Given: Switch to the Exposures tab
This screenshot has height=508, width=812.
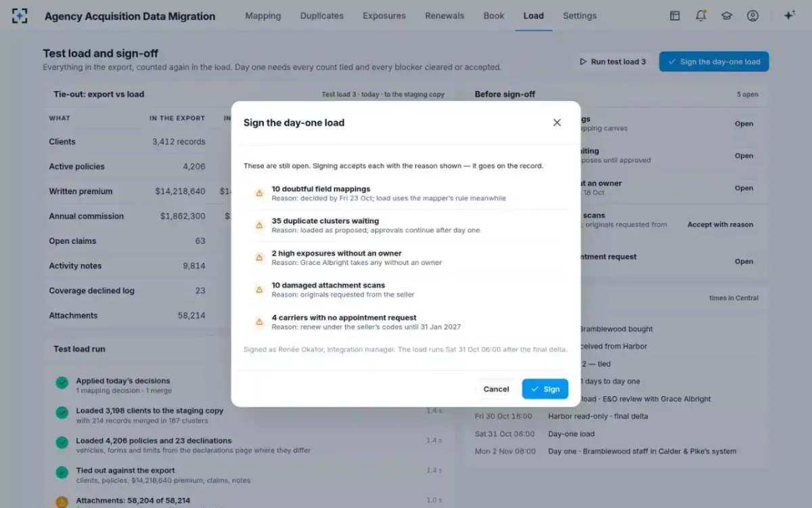Looking at the screenshot, I should [x=384, y=16].
